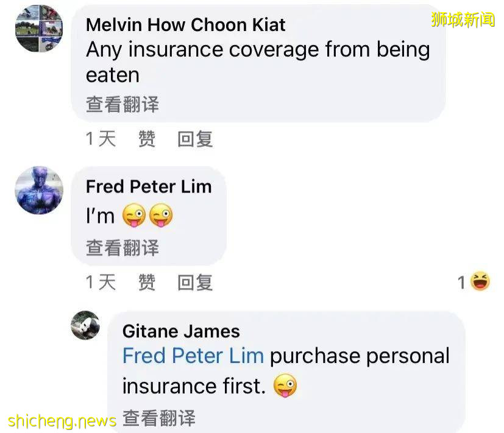Open the Gitane James commenter name
Screen dimensions: 504x433
[x=181, y=331]
